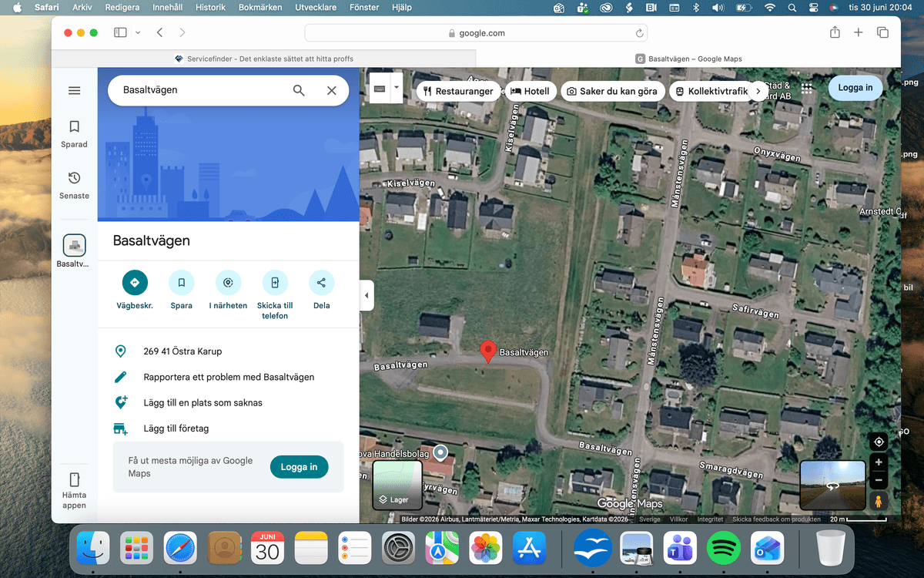Reload the page in Safari
Screen dimensions: 924x578
[639, 33]
